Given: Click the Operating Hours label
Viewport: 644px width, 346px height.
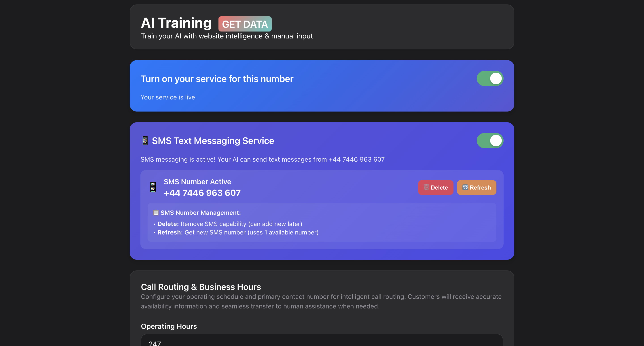Looking at the screenshot, I should tap(169, 326).
